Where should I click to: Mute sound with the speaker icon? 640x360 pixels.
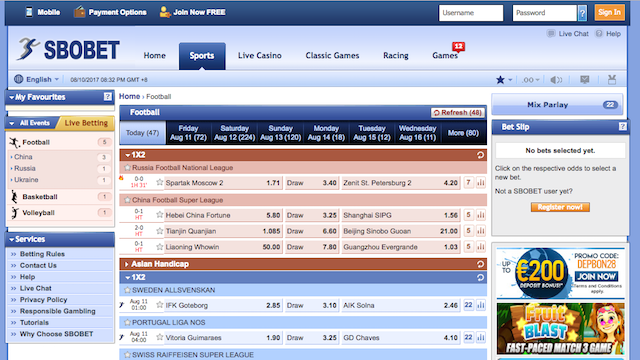click(556, 80)
